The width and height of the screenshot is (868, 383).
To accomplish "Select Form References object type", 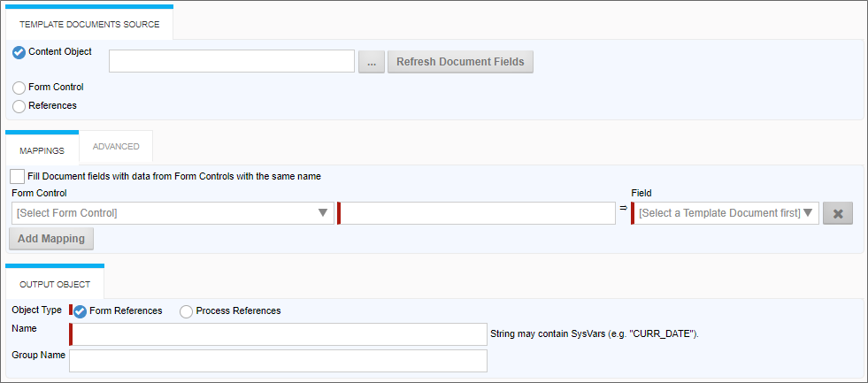I will (81, 311).
